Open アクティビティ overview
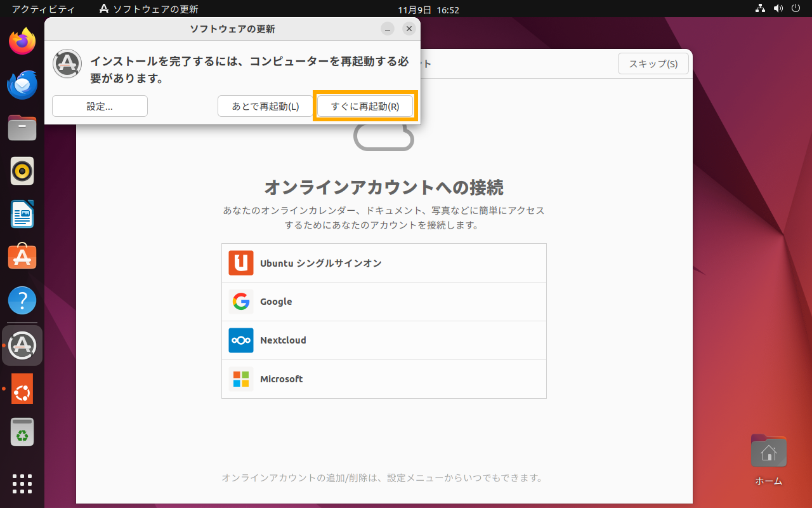Viewport: 812px width, 508px height. click(x=43, y=10)
